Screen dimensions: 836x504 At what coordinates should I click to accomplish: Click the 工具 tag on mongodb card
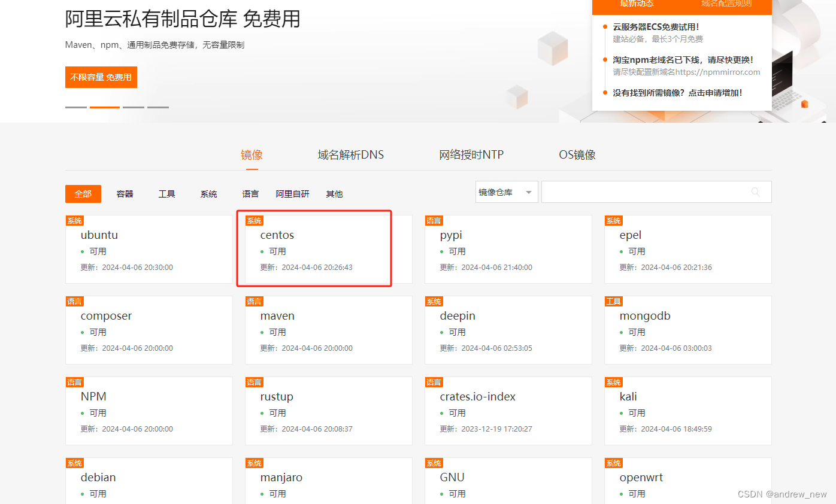613,301
